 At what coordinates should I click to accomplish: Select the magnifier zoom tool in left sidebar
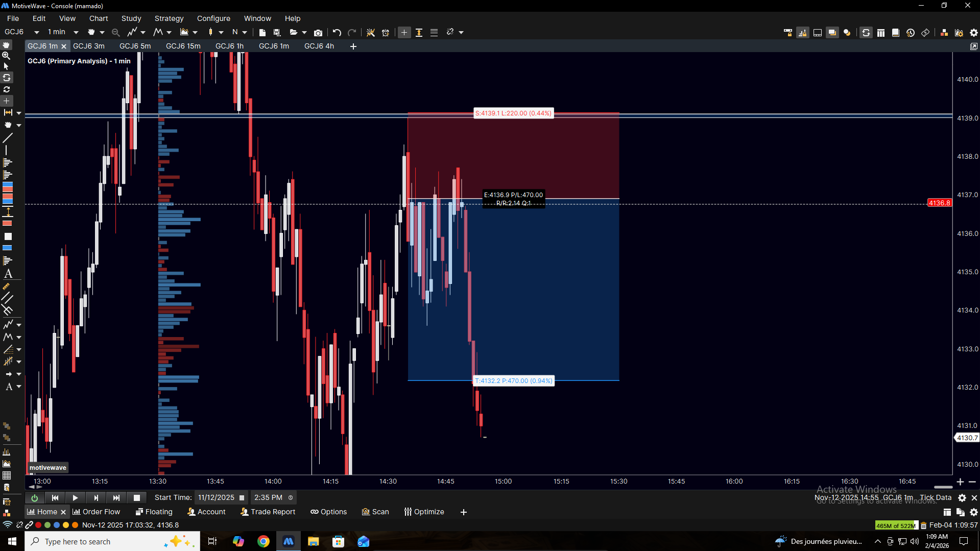[x=7, y=56]
